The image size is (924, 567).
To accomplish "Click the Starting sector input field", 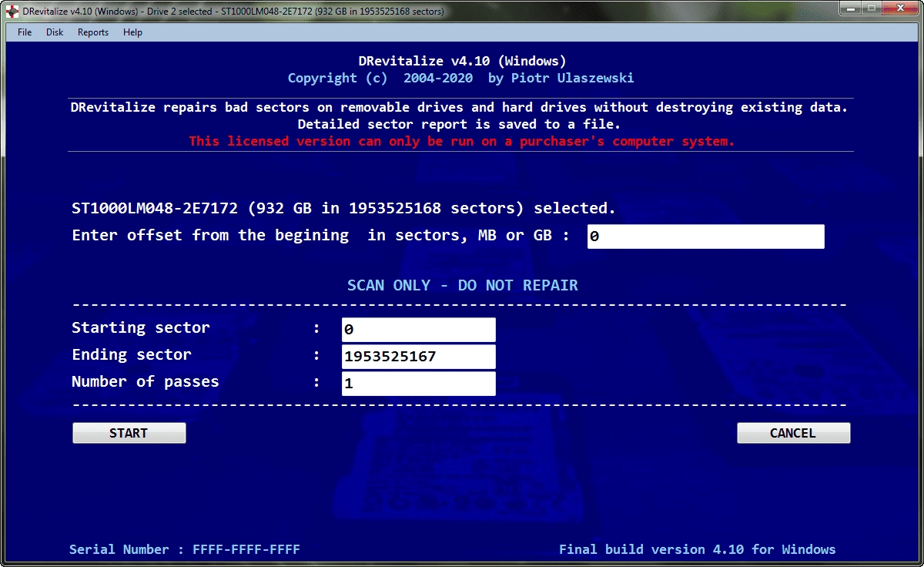I will 418,330.
